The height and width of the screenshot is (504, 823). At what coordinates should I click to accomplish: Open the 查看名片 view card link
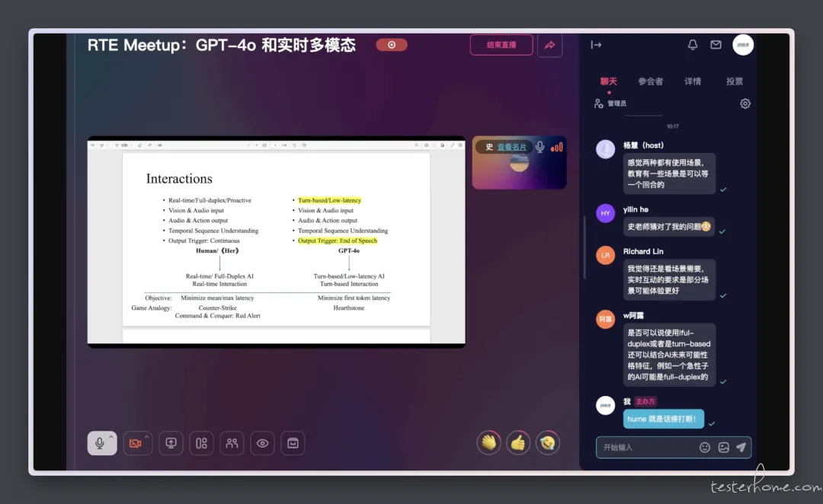click(512, 147)
